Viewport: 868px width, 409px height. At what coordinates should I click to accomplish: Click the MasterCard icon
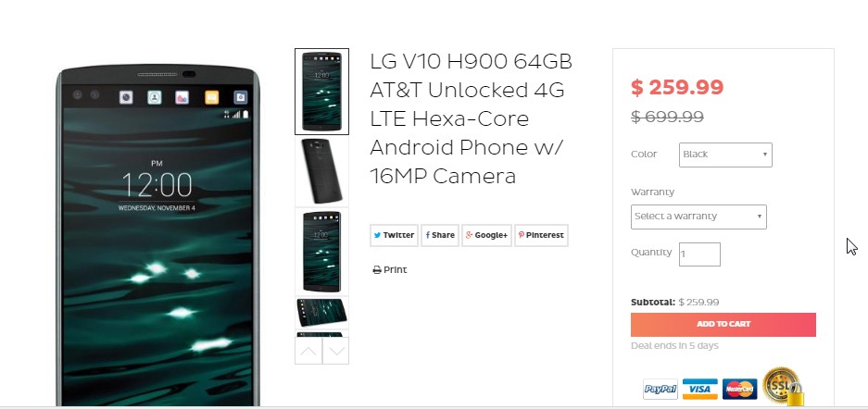coord(739,389)
